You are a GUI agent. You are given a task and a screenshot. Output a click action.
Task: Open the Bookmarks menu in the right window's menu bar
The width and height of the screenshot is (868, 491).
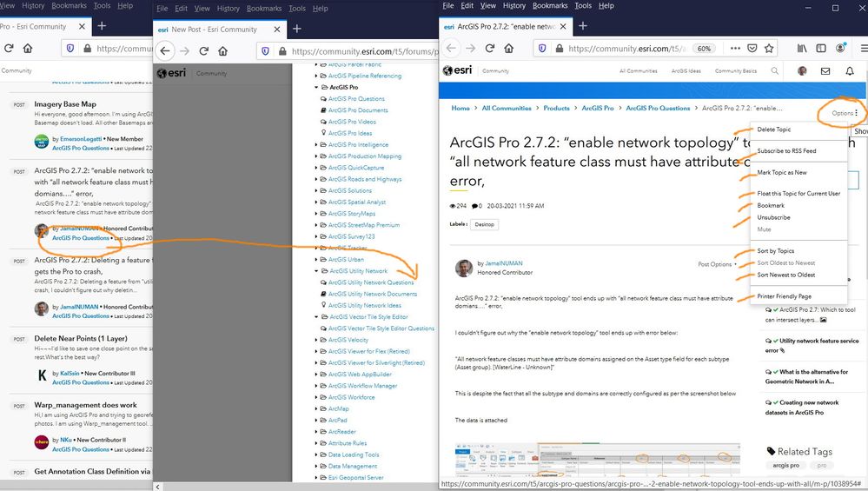click(x=550, y=5)
